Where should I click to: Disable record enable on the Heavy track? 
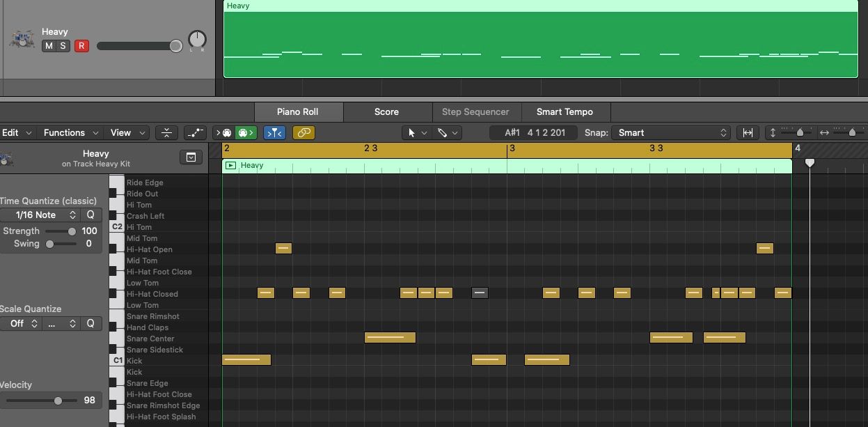click(x=81, y=46)
